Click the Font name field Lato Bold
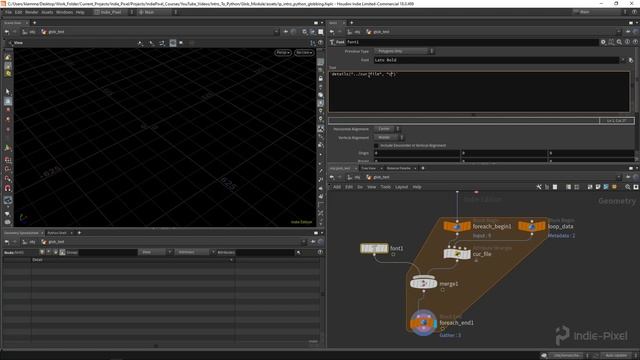The width and height of the screenshot is (640, 360). point(496,60)
